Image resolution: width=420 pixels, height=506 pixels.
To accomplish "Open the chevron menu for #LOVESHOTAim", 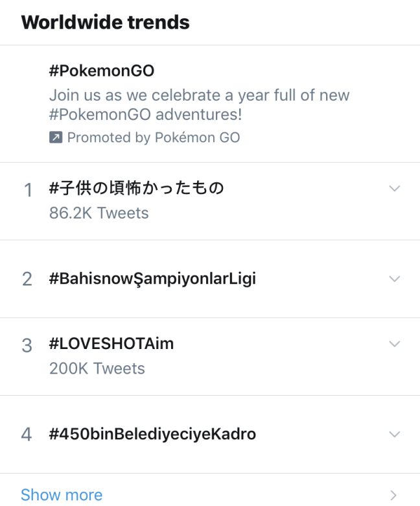I will pos(394,343).
